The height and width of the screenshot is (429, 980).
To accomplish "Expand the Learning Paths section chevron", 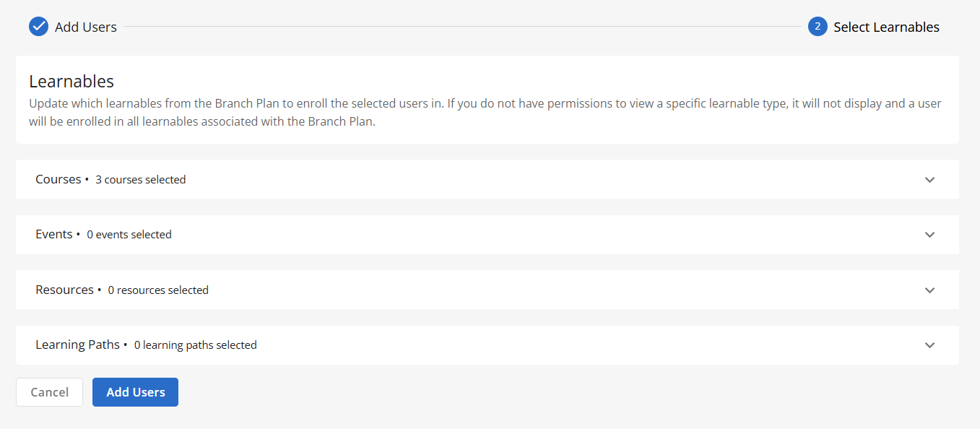I will [929, 345].
